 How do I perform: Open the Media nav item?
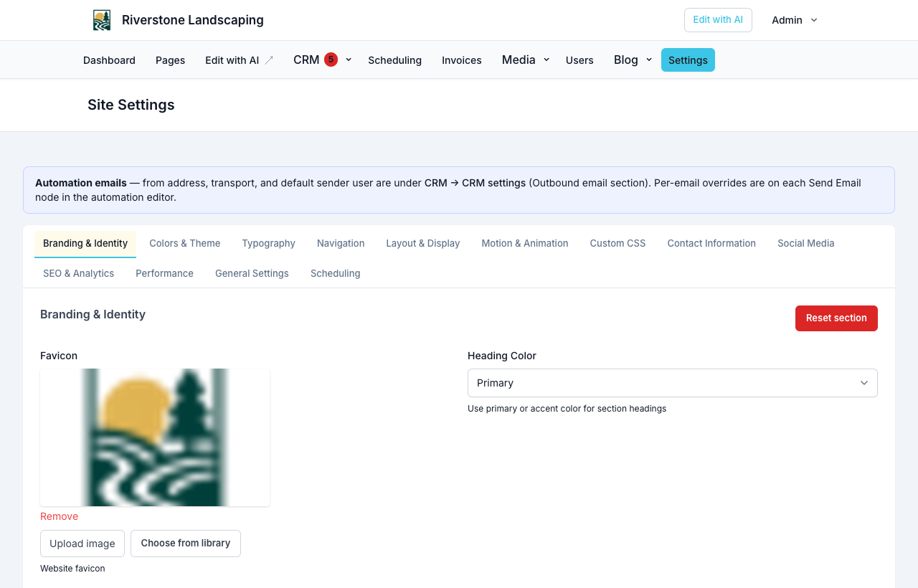pyautogui.click(x=519, y=60)
